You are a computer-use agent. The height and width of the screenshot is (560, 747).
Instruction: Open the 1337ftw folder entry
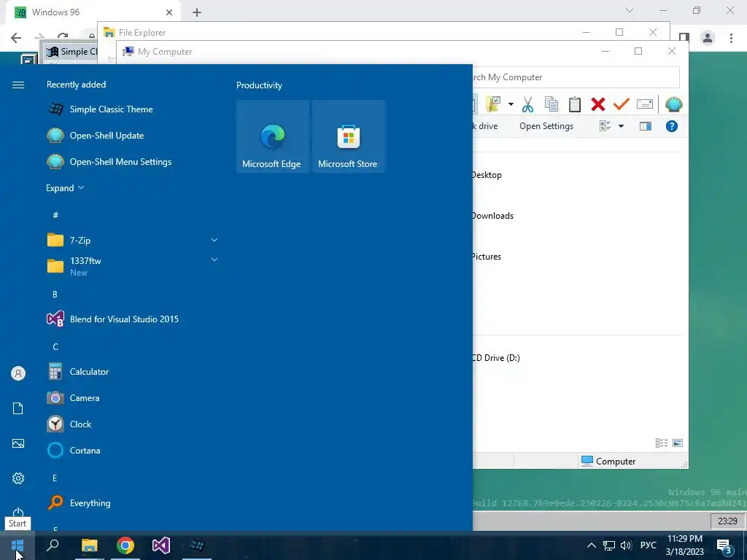(x=133, y=266)
